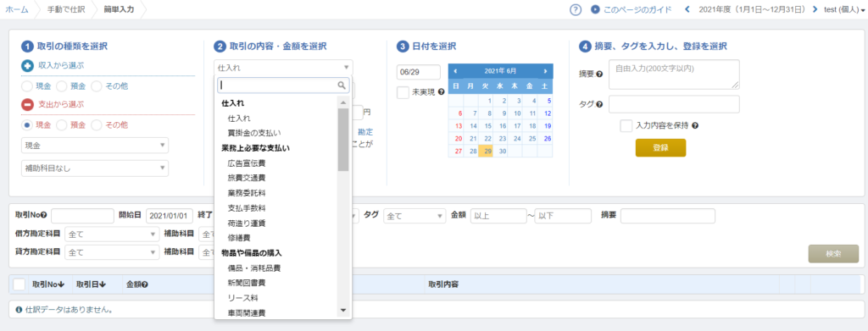The height and width of the screenshot is (331, 868).
Task: Choose 広告宣伝費 option
Action: coord(247,163)
